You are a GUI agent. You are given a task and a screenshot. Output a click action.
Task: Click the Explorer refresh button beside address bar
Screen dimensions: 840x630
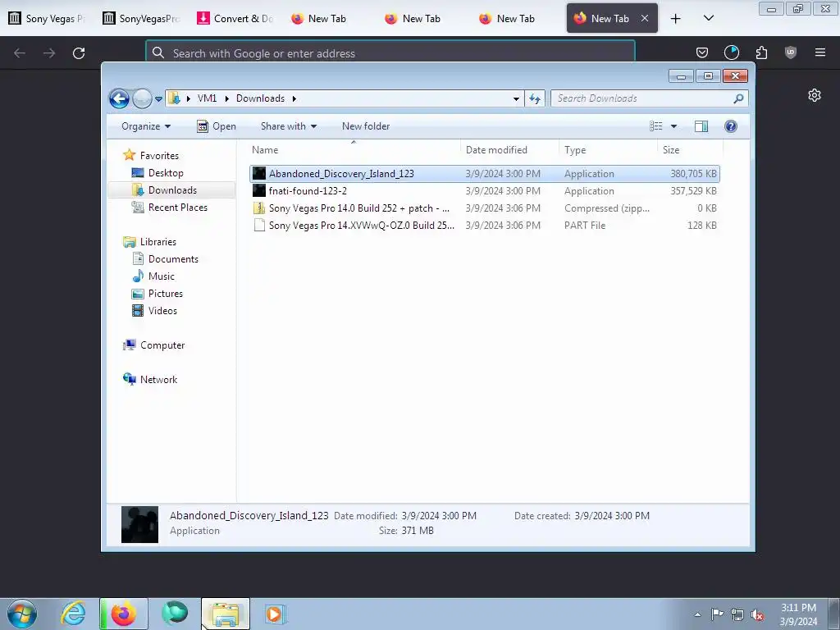click(535, 98)
